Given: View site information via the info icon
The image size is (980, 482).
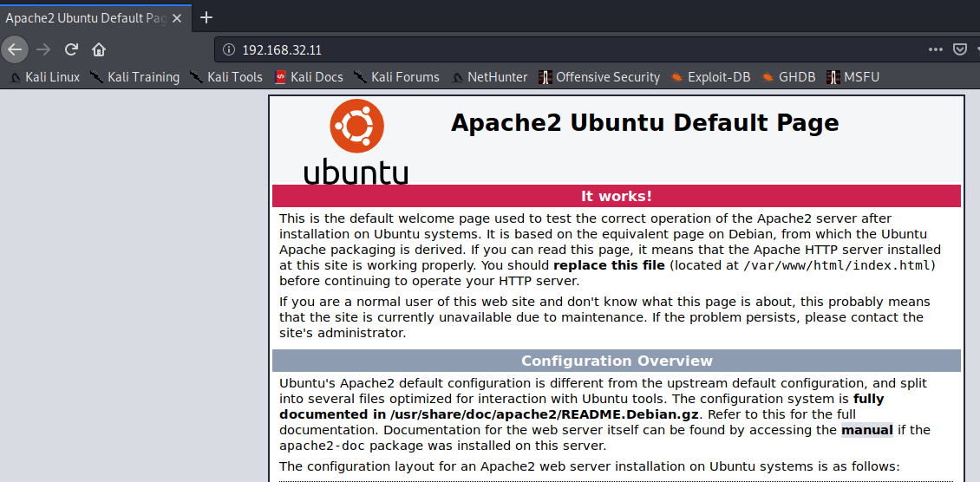Looking at the screenshot, I should (x=229, y=49).
